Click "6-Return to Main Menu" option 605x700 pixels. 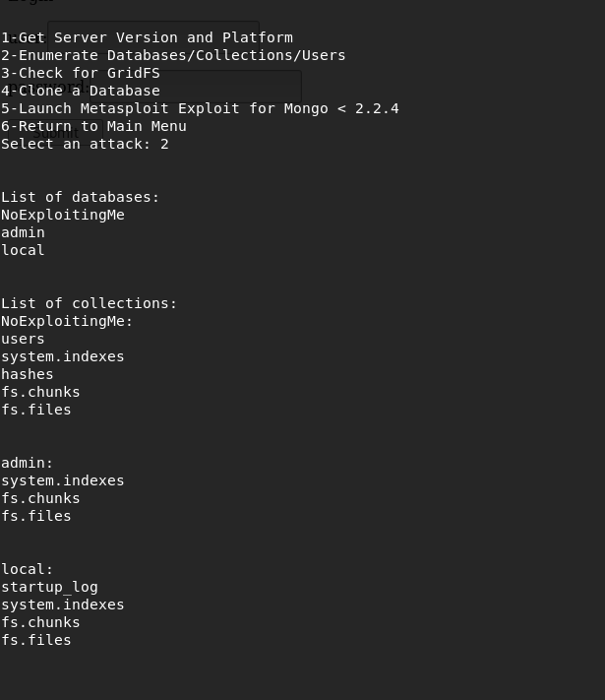[93, 126]
